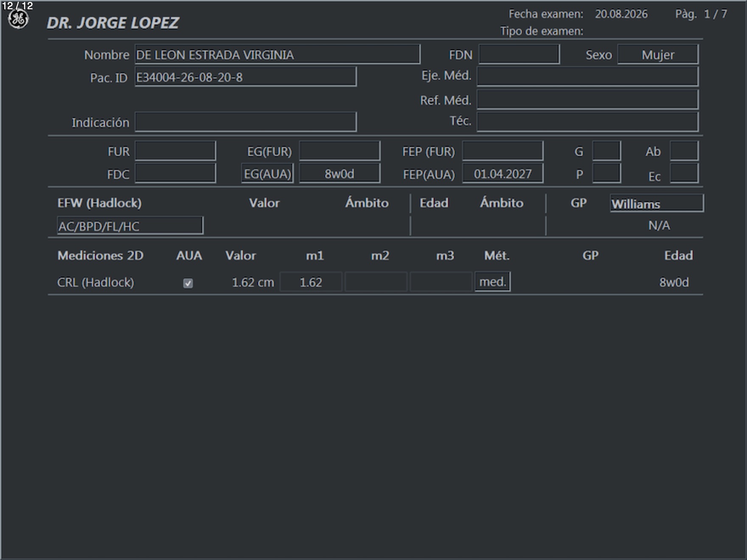747x560 pixels.
Task: Click the empty FDN field
Action: [x=519, y=54]
